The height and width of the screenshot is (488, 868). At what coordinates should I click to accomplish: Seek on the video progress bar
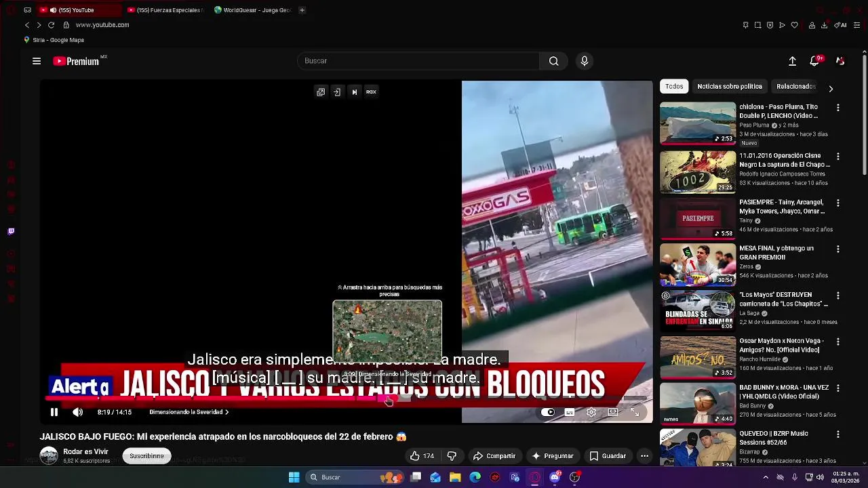coord(346,399)
